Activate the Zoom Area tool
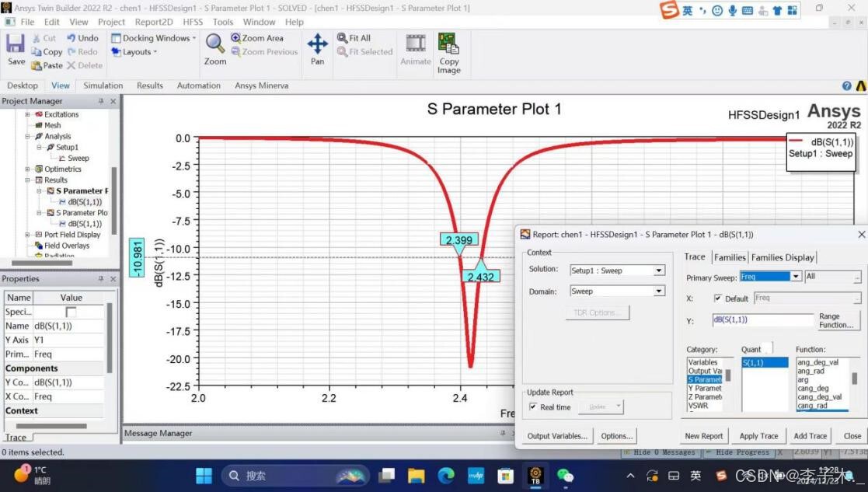 point(257,38)
